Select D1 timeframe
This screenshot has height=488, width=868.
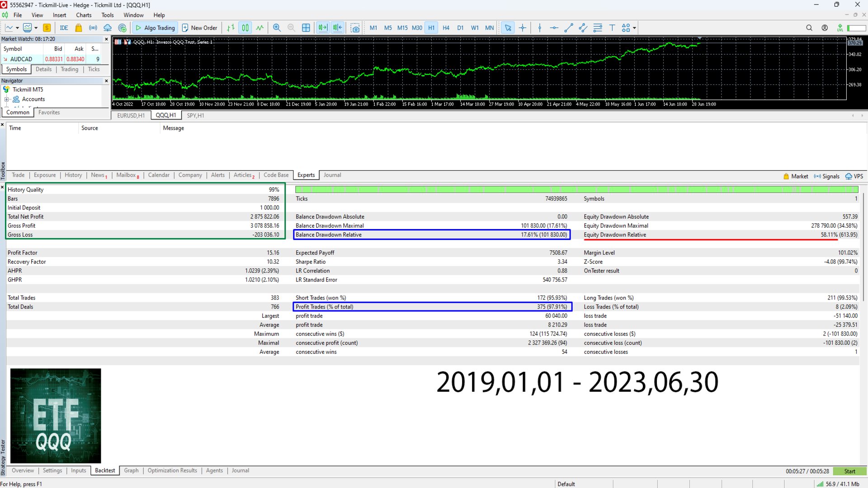[x=460, y=28]
